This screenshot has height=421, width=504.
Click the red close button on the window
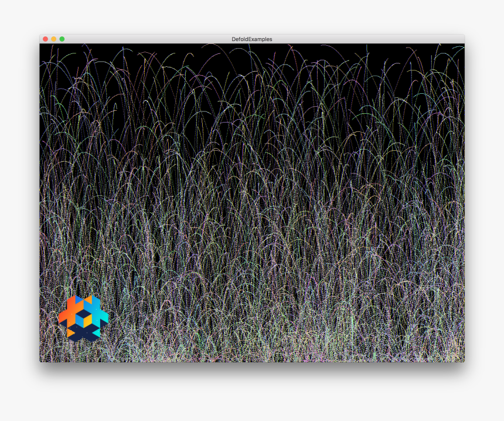pos(46,39)
